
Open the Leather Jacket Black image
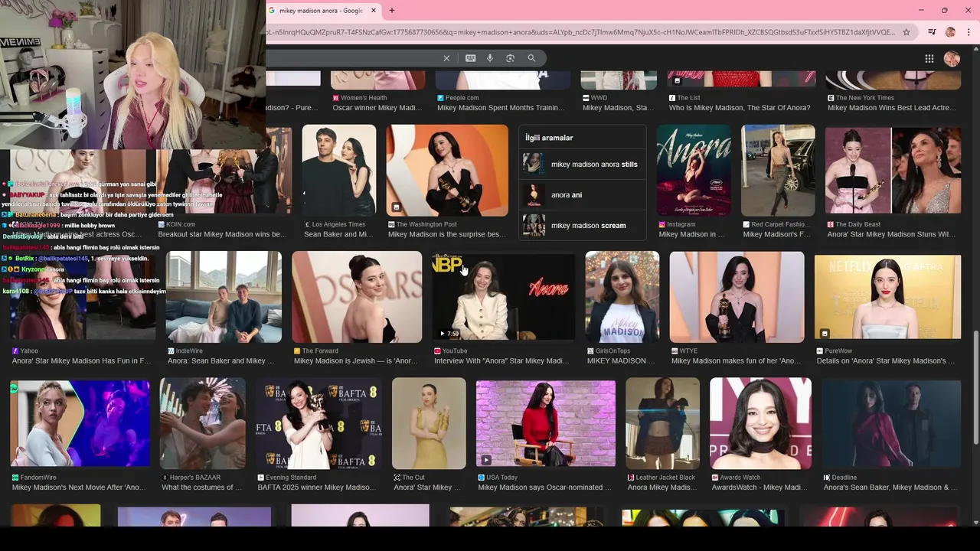(x=662, y=423)
